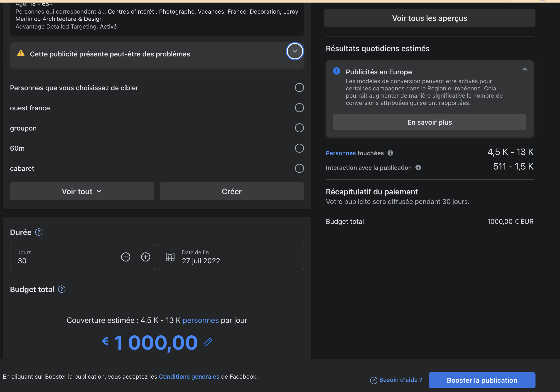Click Booster la publication button
This screenshot has height=392, width=560.
482,380
